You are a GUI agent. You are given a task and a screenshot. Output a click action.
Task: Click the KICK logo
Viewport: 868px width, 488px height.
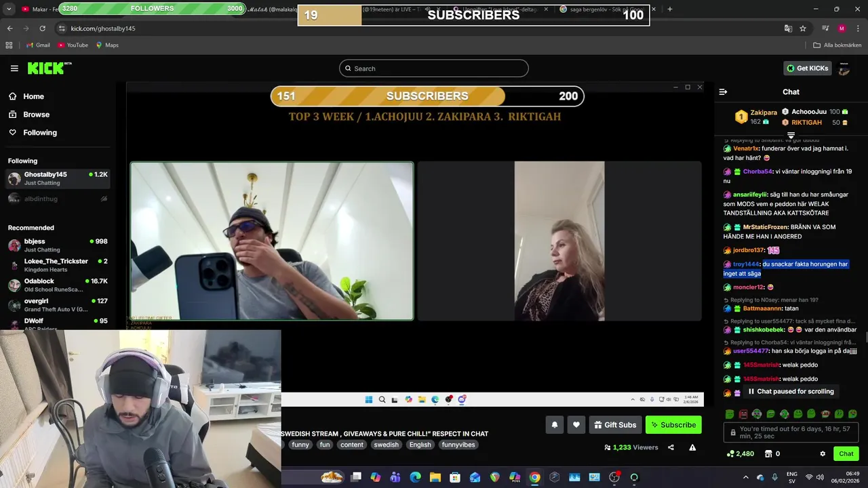(x=49, y=68)
